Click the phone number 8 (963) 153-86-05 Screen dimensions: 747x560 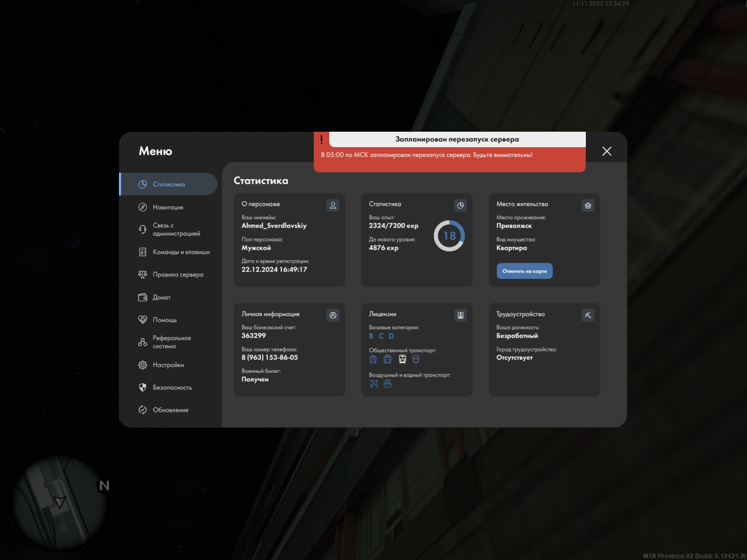coord(270,358)
